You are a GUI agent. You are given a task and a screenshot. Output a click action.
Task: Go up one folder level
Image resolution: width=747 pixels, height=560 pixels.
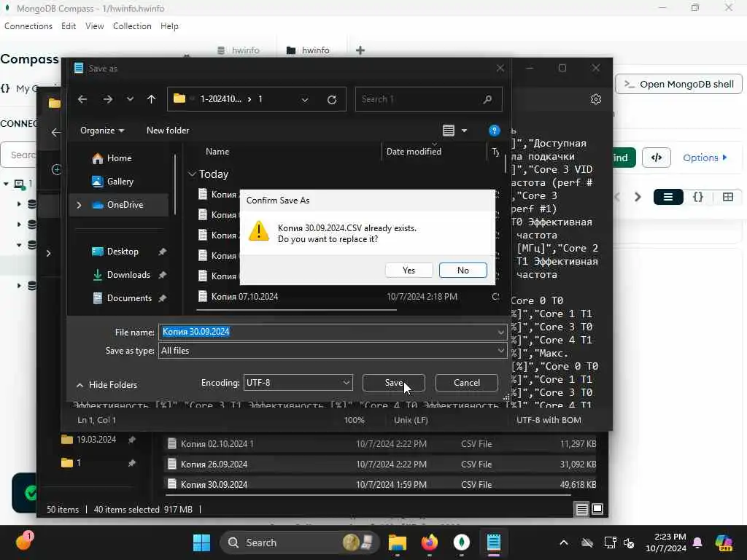coord(151,99)
